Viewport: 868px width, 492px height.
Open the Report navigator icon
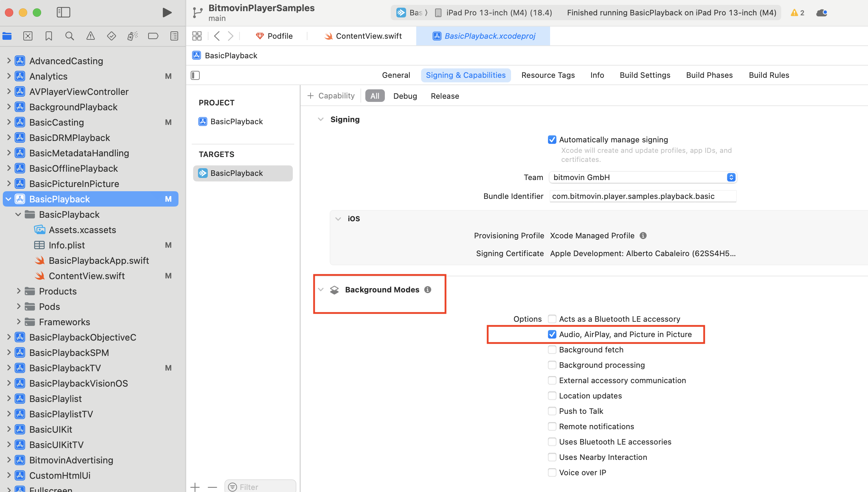pyautogui.click(x=174, y=36)
